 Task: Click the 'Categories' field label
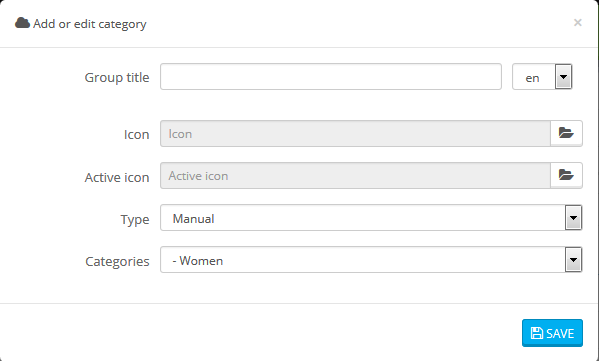[x=117, y=262]
